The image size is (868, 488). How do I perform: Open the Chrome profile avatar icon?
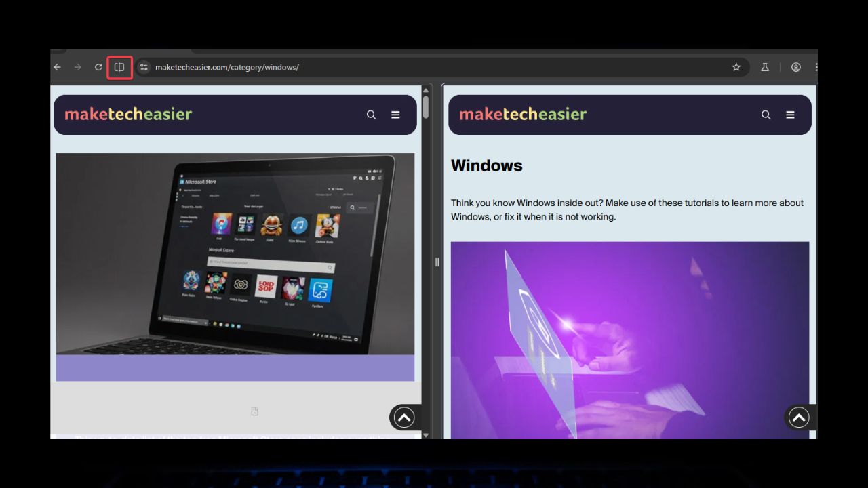pos(795,67)
